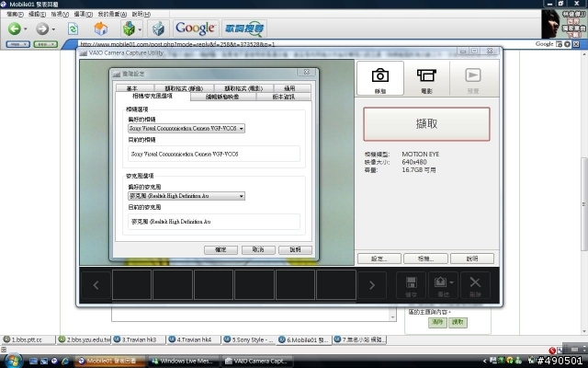The height and width of the screenshot is (368, 588).
Task: Go to the home page house icon
Action: pos(100,29)
